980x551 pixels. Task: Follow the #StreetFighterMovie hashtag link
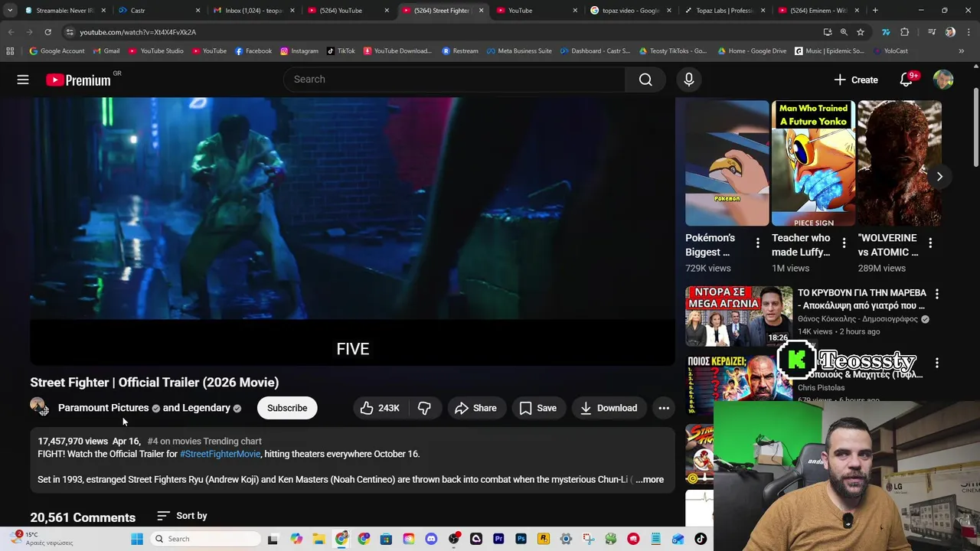[220, 454]
